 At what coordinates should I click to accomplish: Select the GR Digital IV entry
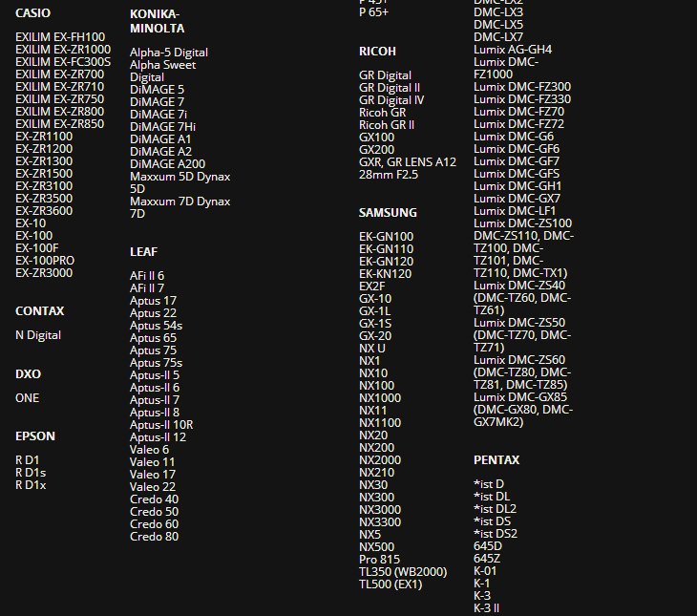(391, 100)
